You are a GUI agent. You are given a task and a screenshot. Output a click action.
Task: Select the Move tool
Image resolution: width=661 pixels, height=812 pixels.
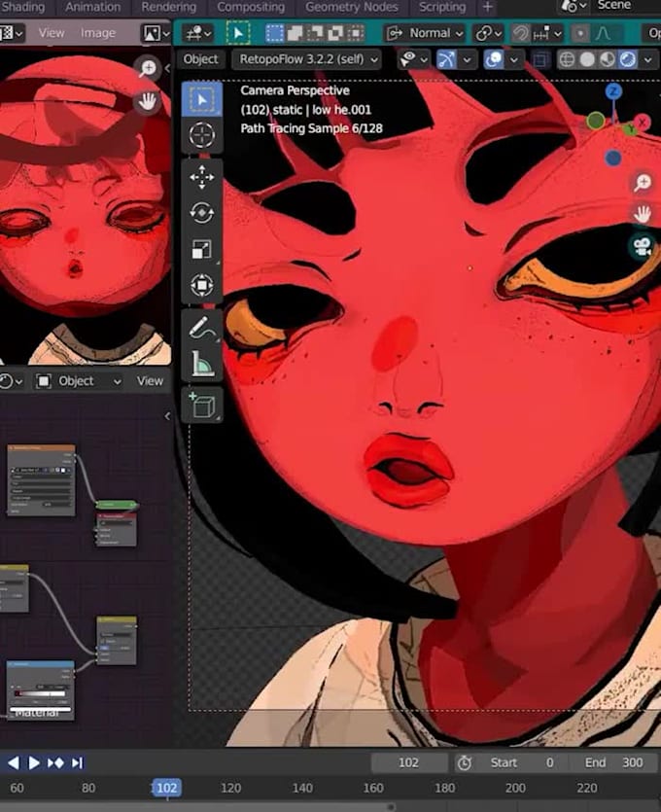[202, 177]
